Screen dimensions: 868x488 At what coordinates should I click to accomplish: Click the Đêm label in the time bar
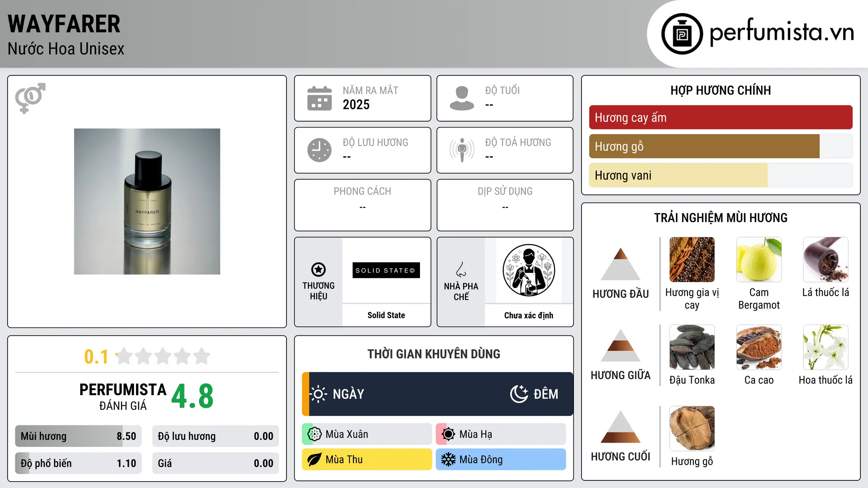[546, 394]
